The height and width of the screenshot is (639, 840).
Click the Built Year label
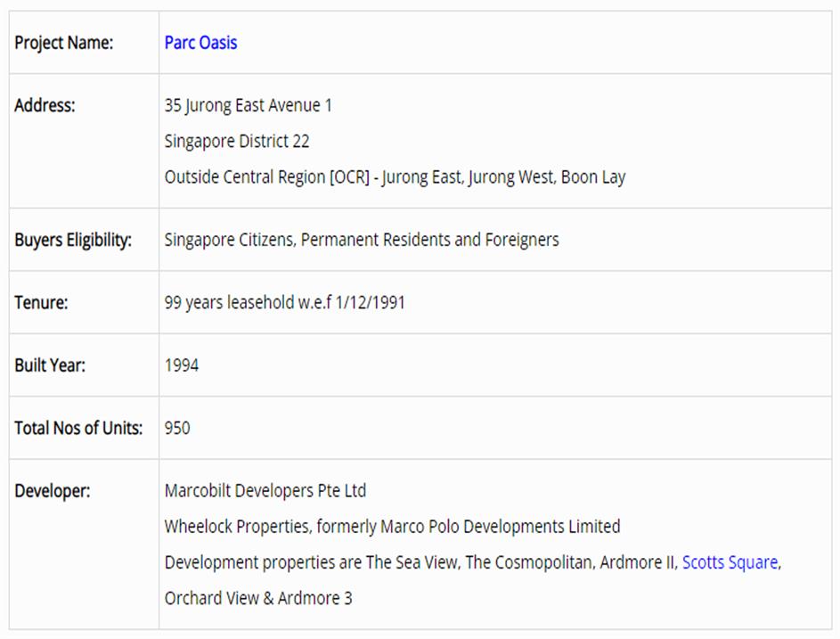(50, 365)
